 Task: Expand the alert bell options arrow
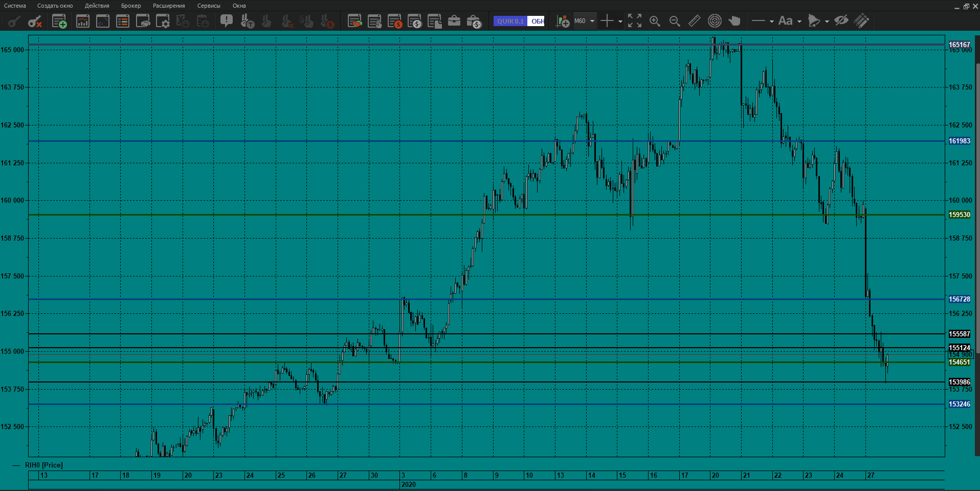click(x=827, y=22)
